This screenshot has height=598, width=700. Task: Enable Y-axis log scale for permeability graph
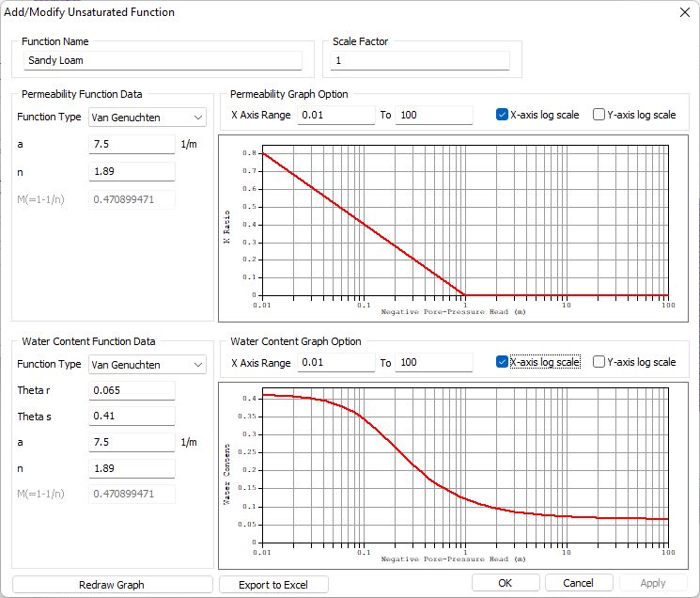tap(599, 115)
